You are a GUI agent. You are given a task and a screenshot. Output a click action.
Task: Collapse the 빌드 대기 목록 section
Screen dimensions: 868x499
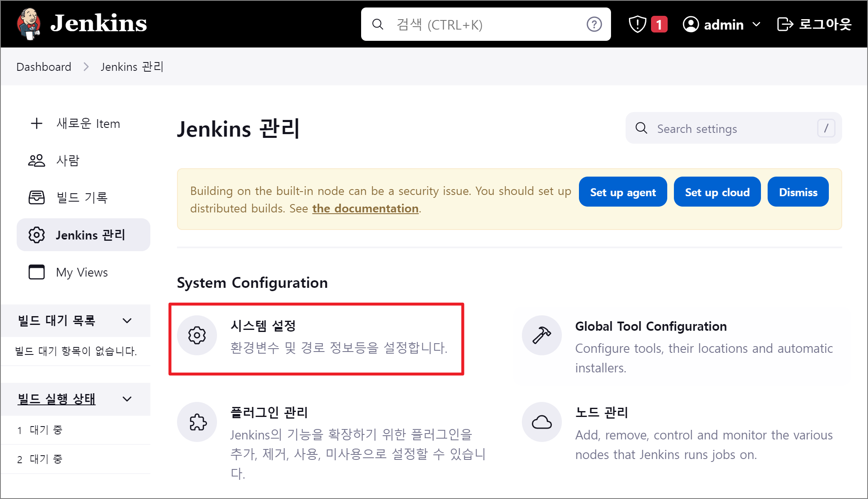coord(127,321)
